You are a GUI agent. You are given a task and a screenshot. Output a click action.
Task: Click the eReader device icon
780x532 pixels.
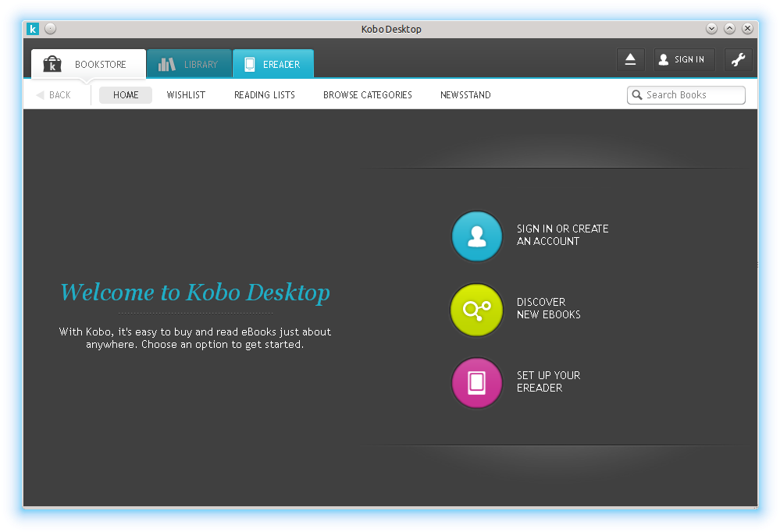coord(251,63)
